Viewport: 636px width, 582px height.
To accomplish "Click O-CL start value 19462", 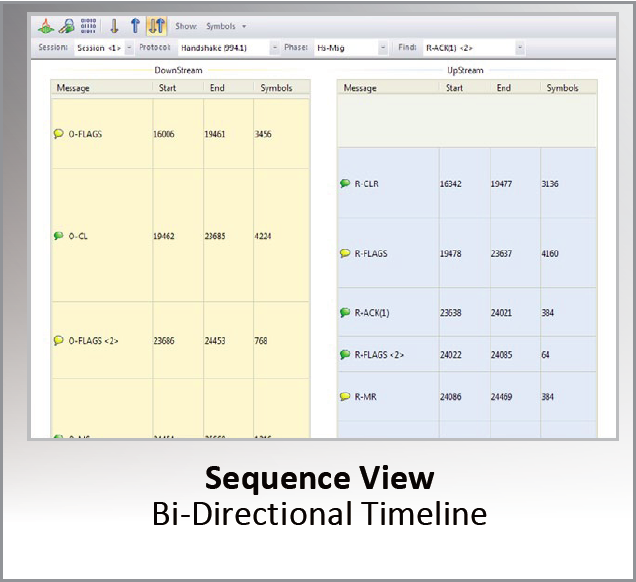I will tap(164, 236).
